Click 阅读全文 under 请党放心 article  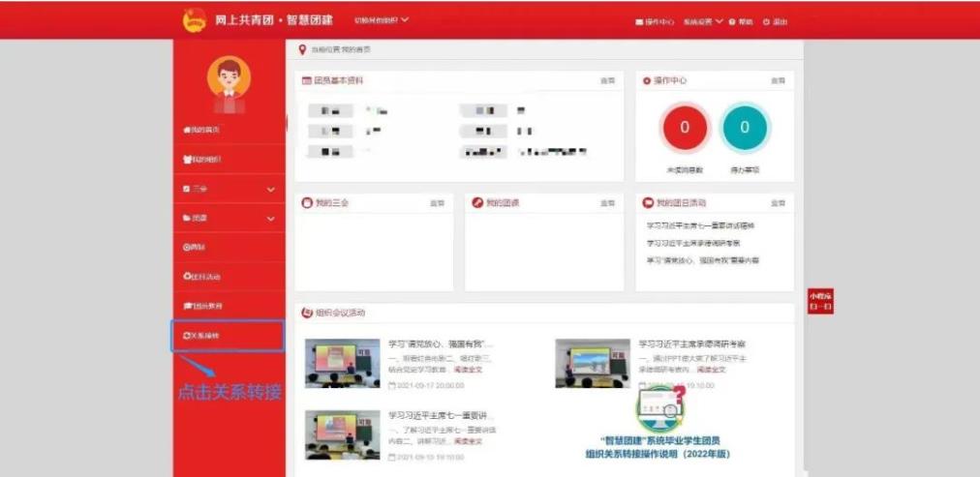(468, 370)
